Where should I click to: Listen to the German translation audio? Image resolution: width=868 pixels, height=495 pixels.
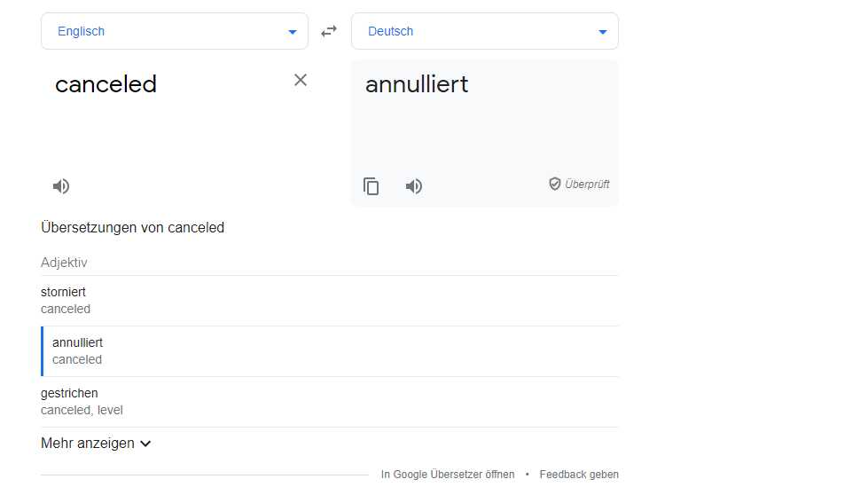(x=414, y=186)
